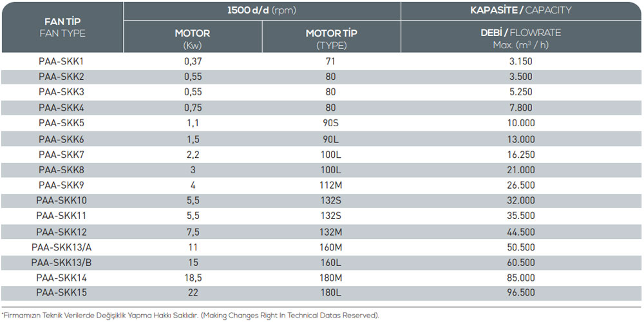This screenshot has height=322, width=644.
Task: Select the 3.150 flowrate value
Action: point(521,62)
